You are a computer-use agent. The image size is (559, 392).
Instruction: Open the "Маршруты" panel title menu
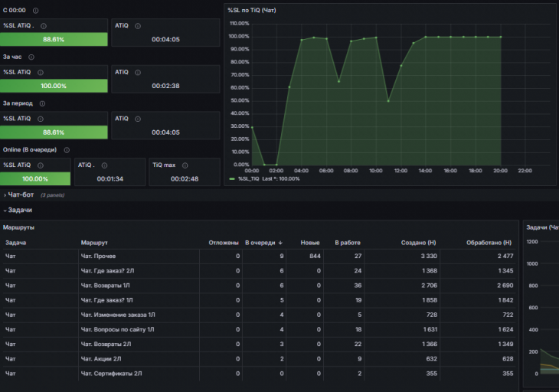(x=18, y=227)
